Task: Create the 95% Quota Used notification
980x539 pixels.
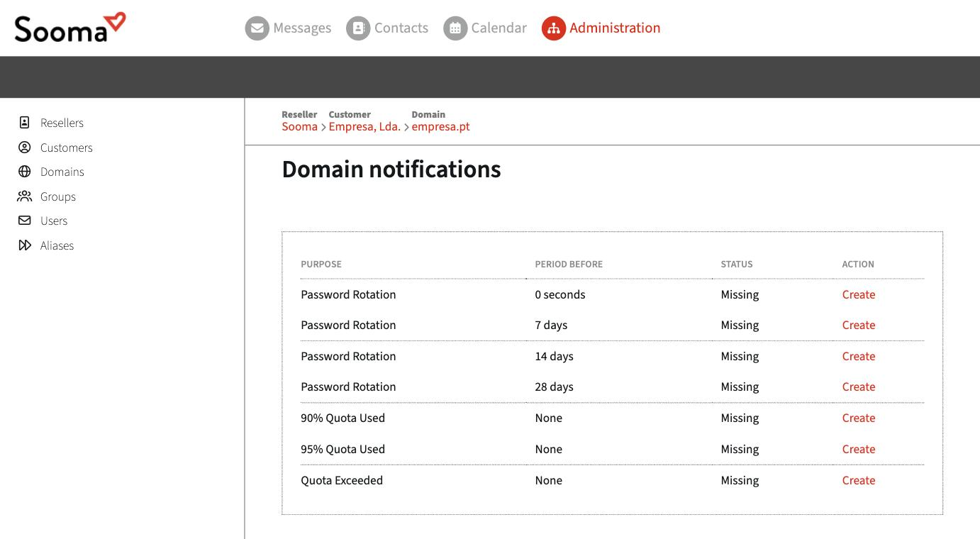Action: (x=858, y=449)
